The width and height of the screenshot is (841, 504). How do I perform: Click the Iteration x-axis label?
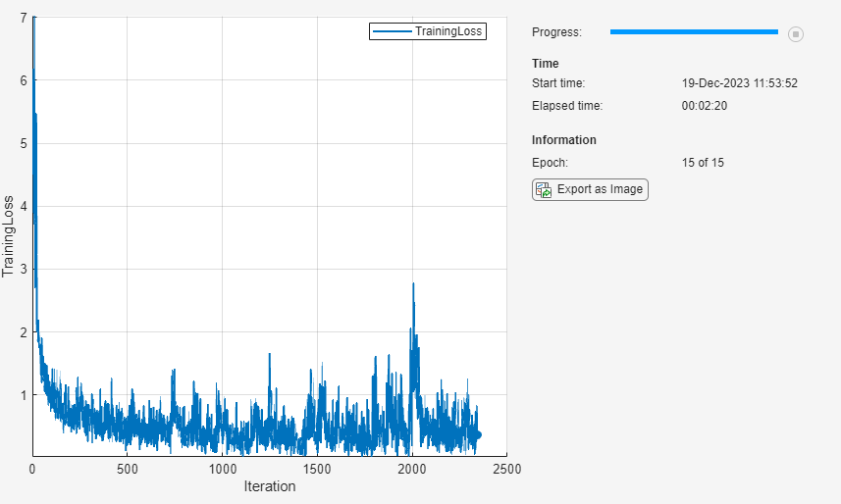tap(270, 486)
